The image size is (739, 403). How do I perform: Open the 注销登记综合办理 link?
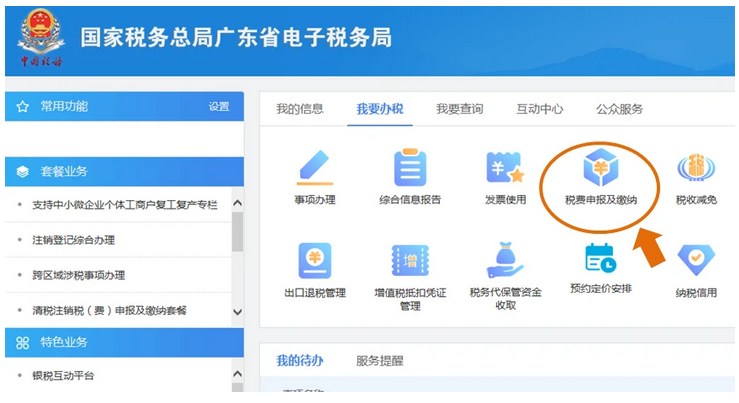click(74, 240)
